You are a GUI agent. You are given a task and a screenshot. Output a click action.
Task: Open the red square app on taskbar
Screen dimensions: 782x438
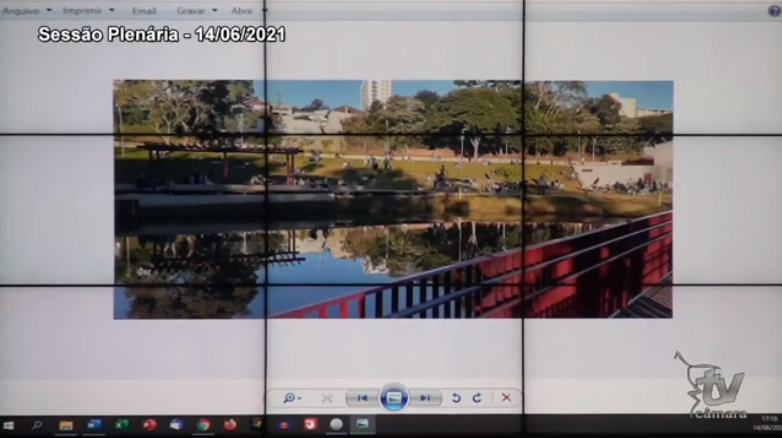click(310, 425)
